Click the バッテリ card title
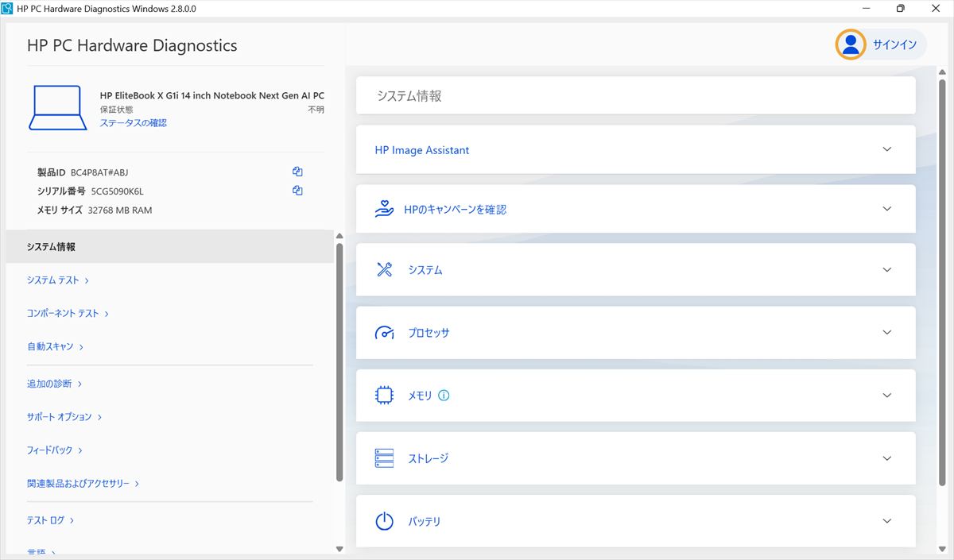Viewport: 954px width, 560px height. (425, 522)
